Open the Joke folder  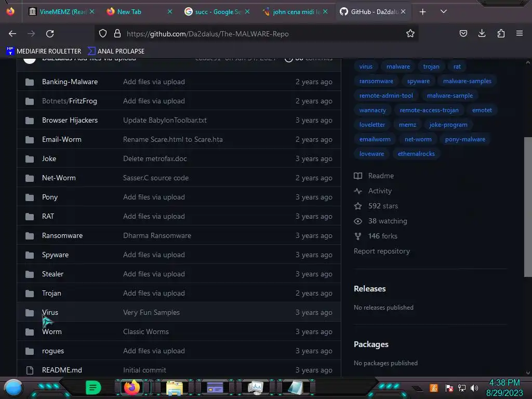[49, 159]
